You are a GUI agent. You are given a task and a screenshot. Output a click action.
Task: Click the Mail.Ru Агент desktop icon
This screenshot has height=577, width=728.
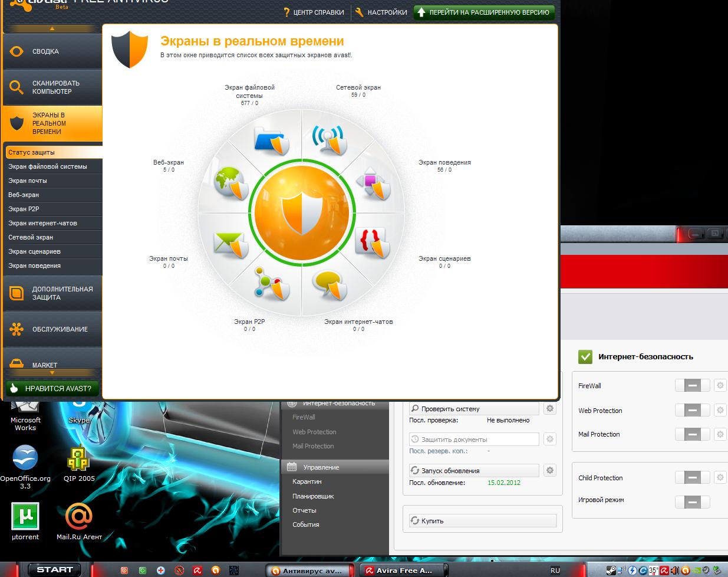coord(79,522)
